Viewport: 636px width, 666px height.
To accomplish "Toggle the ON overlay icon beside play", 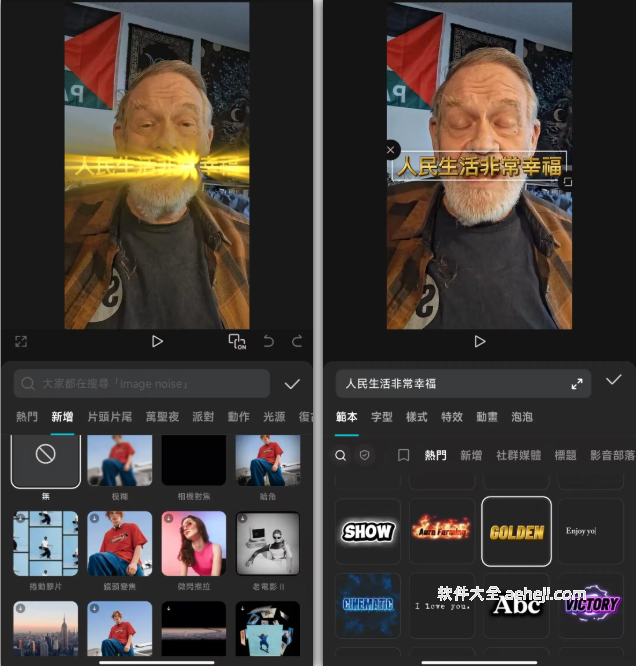I will 237,342.
